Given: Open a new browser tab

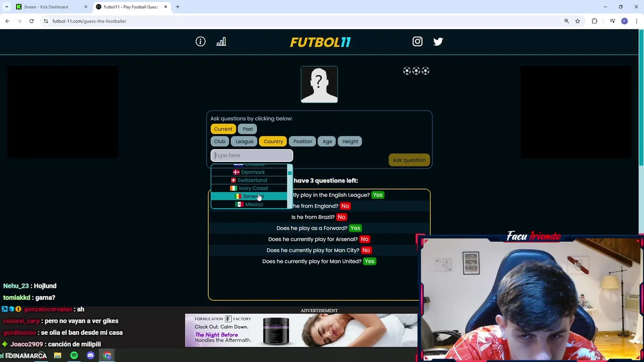Looking at the screenshot, I should click(x=178, y=7).
